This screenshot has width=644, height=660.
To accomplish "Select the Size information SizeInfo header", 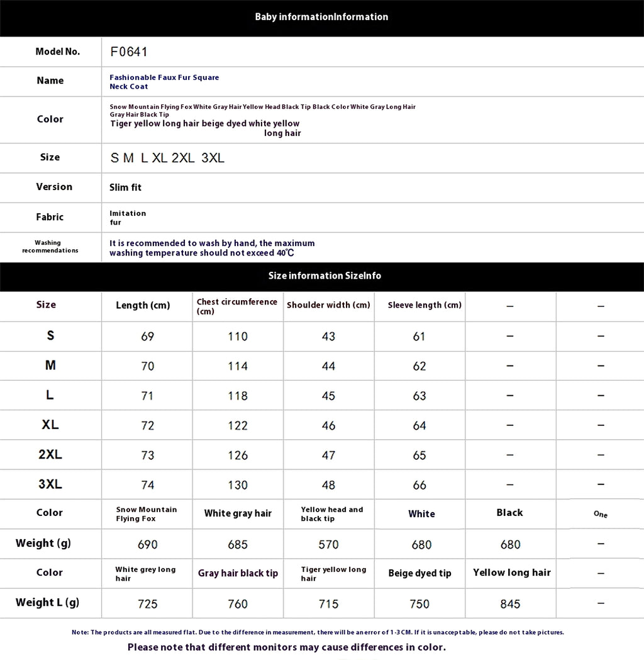I will pos(322,276).
